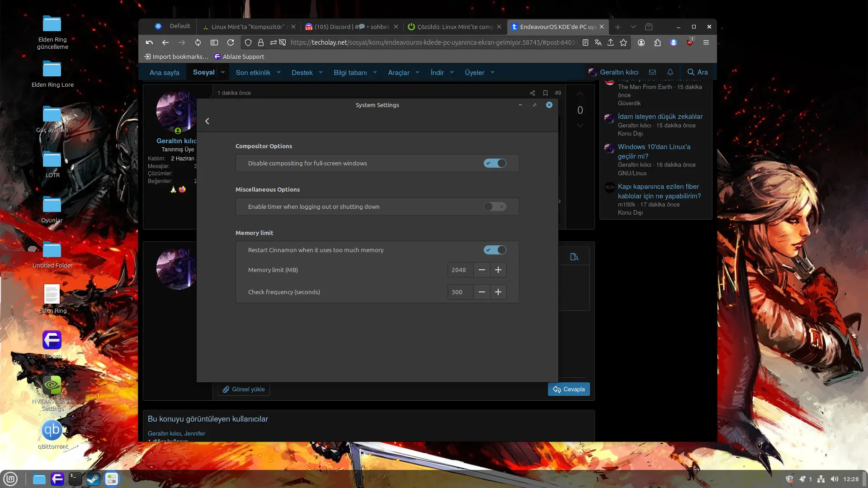Launch Steam from the panel
This screenshot has height=488, width=868.
93,479
